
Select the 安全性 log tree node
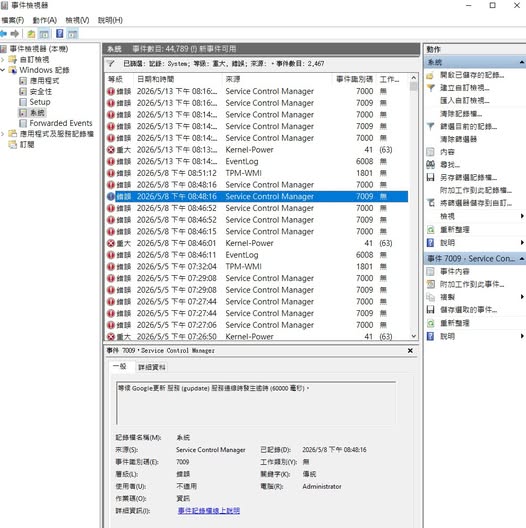coord(41,92)
